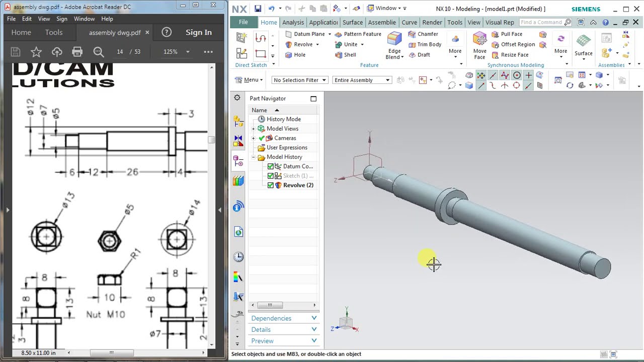Toggle the Revolve (2) checkbox
This screenshot has width=644, height=362.
pyautogui.click(x=271, y=186)
